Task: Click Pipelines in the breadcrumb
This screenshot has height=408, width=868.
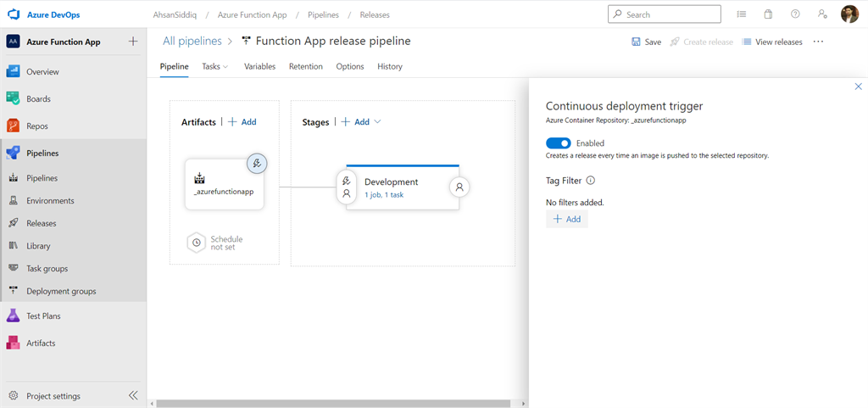Action: (x=323, y=15)
